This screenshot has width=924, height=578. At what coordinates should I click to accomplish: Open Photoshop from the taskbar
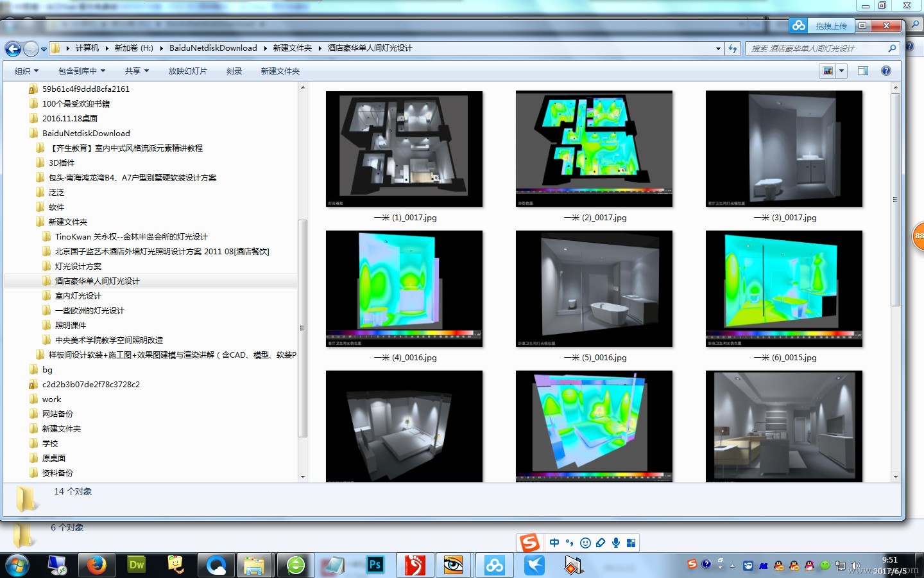[x=375, y=565]
